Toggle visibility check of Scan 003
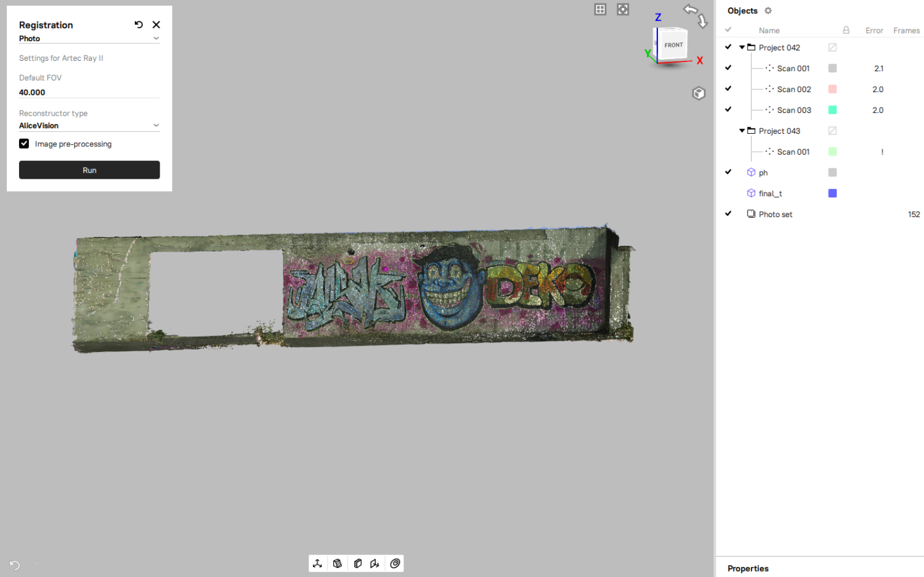Viewport: 924px width, 577px height. 728,110
